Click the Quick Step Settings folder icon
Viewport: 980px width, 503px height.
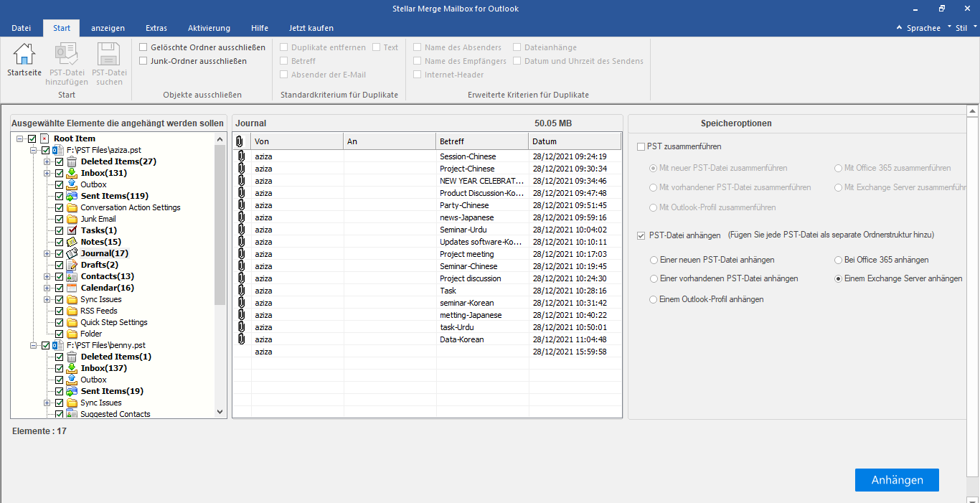coord(72,322)
